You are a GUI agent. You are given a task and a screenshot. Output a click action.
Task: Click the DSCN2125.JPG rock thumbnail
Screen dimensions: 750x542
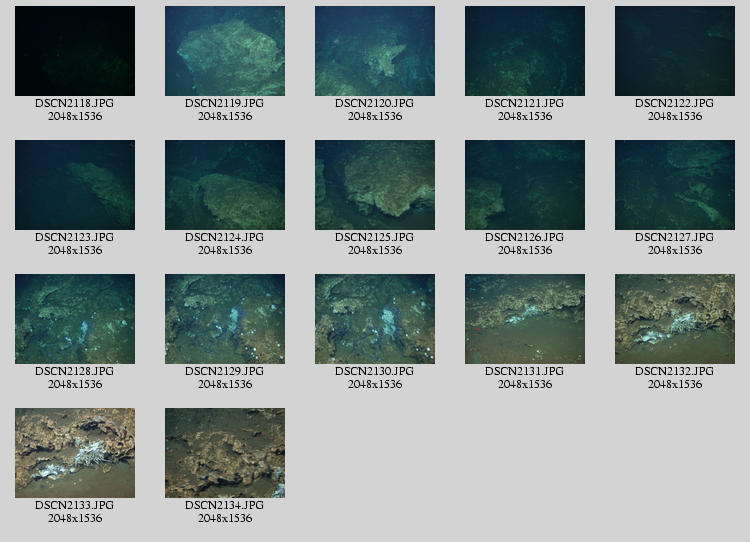click(x=375, y=185)
